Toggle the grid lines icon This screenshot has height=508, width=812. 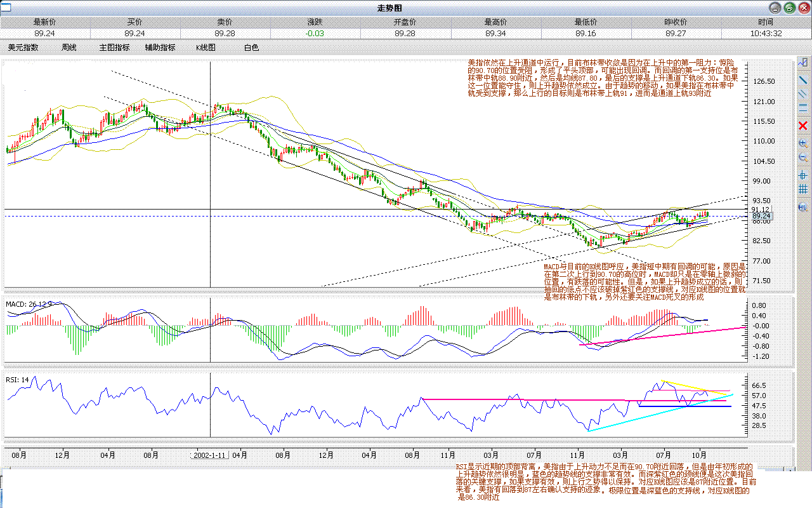(x=803, y=189)
